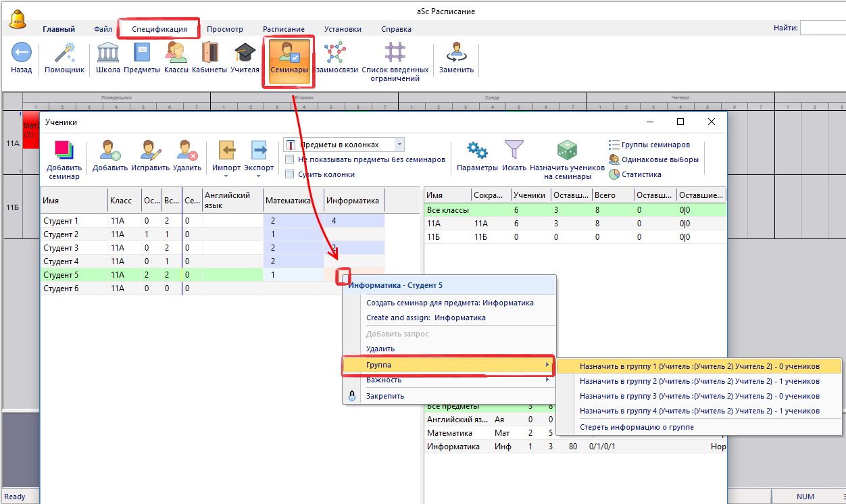The height and width of the screenshot is (504, 846).
Task: Toggle the Сузить колонки checkbox
Action: coord(290,174)
